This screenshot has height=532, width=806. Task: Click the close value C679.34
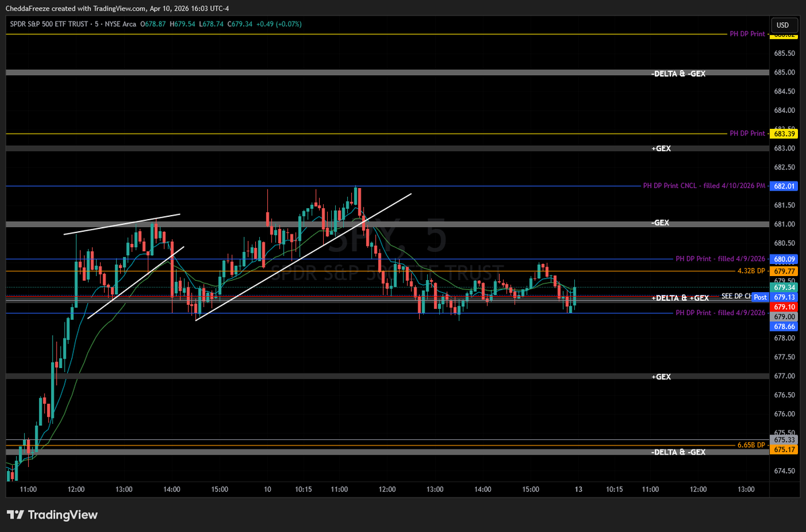pos(240,24)
